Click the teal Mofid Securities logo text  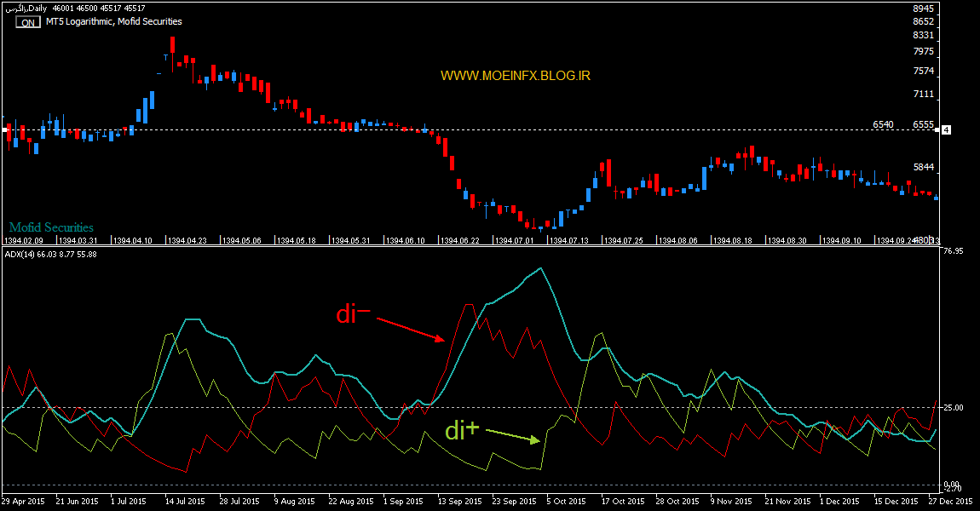pyautogui.click(x=51, y=227)
